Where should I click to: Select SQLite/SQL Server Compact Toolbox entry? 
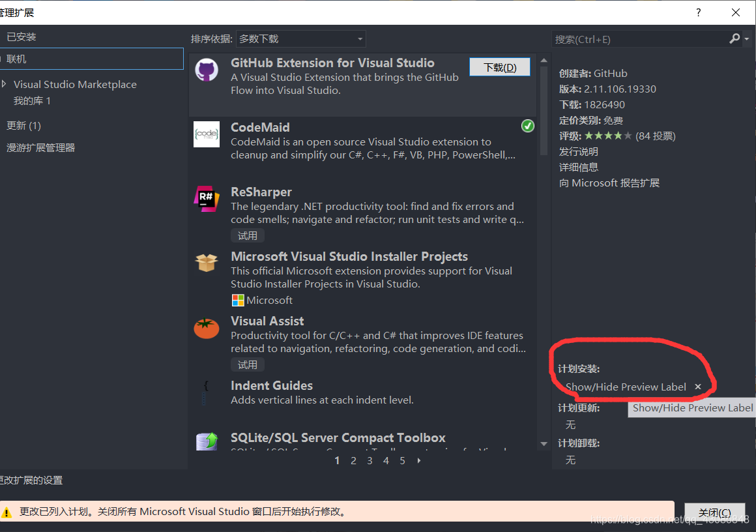click(362, 440)
